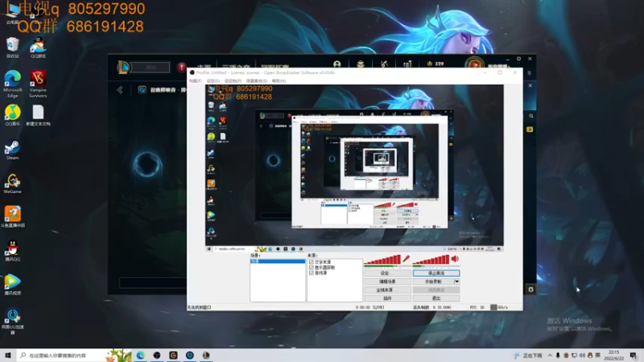Click the Start Recording button in OBS
Image resolution: width=644 pixels, height=362 pixels.
tap(433, 282)
